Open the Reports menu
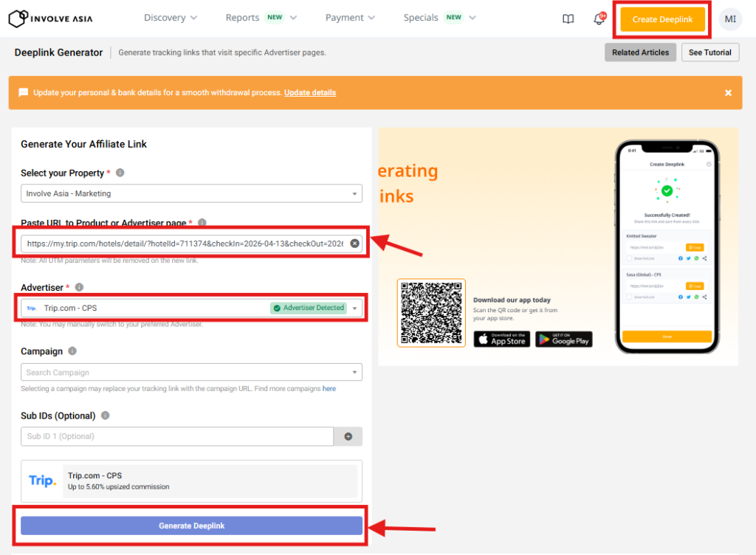Screen dimensions: 756x555 [261, 18]
